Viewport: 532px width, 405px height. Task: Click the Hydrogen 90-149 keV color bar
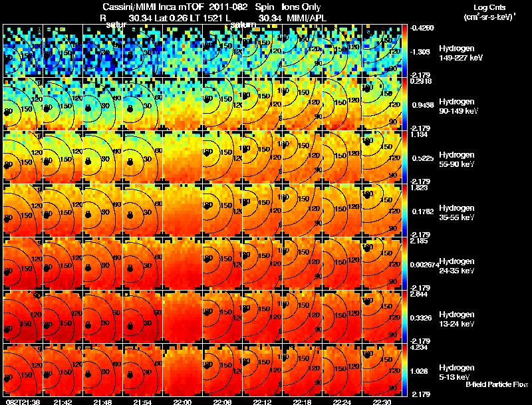tap(404, 104)
